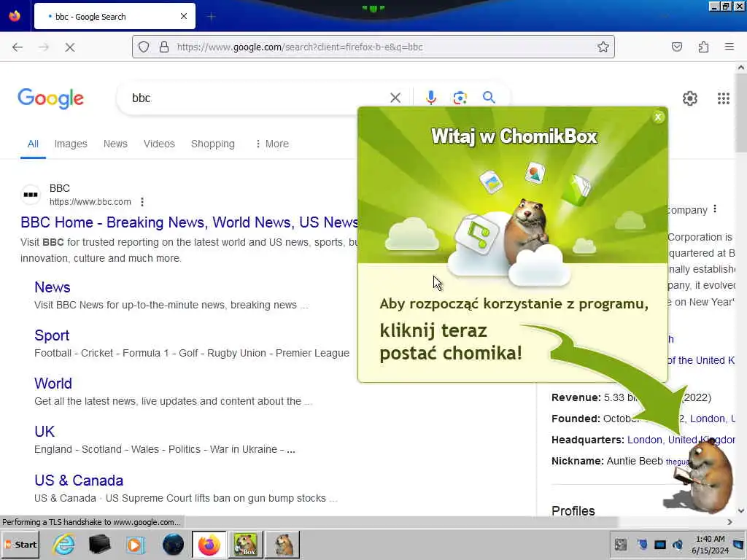747x560 pixels.
Task: Close the bbc - Google Search tab
Action: 183,16
